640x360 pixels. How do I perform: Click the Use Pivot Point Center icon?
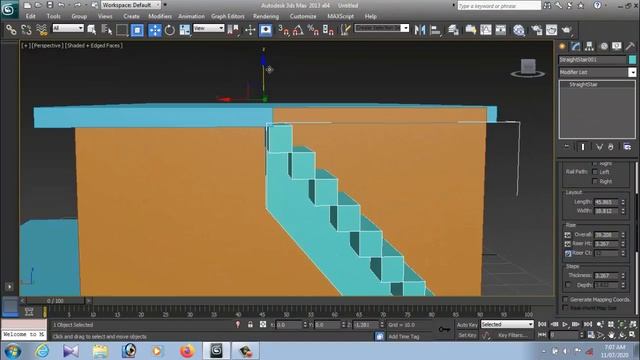point(233,30)
